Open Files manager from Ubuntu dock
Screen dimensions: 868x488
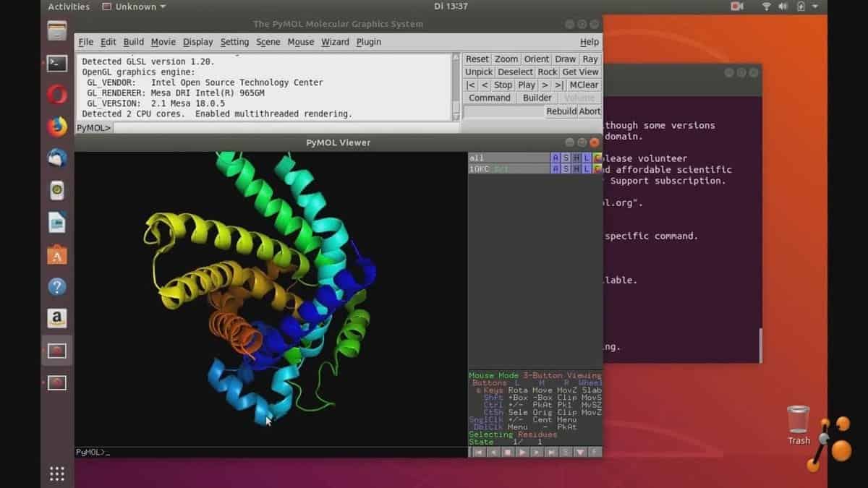(x=57, y=31)
